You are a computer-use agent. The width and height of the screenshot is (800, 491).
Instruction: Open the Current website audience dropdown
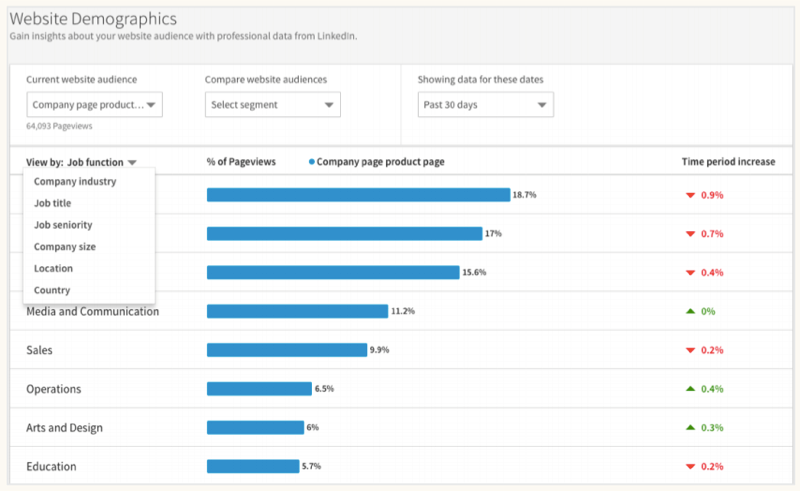(x=94, y=105)
